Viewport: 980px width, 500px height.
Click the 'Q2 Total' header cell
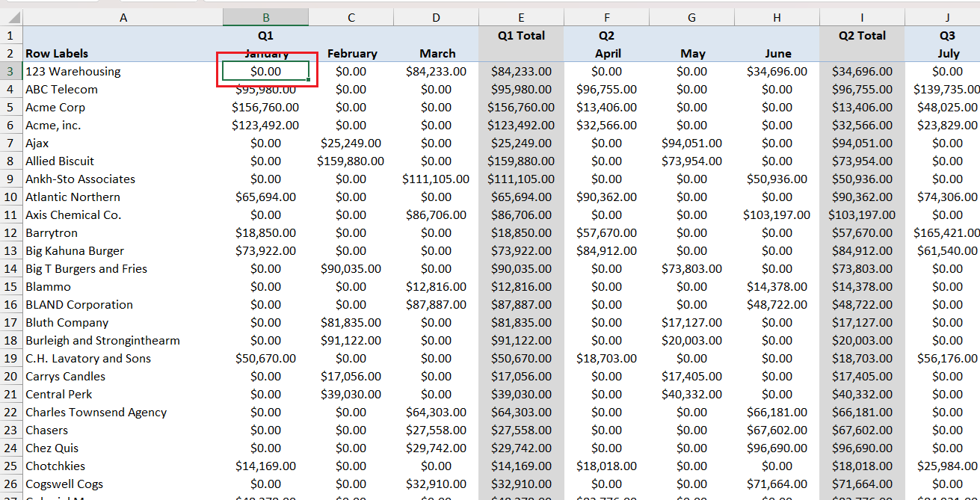[x=862, y=35]
